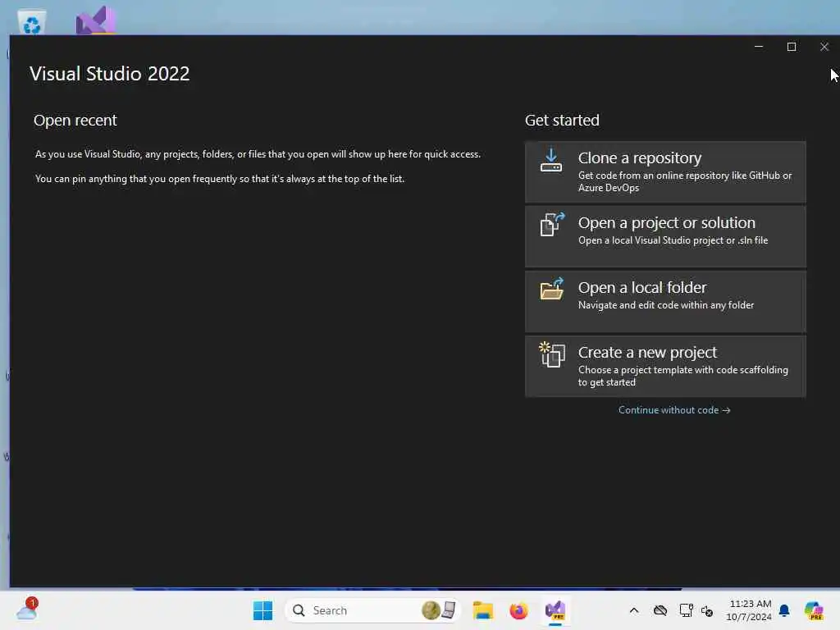Click 'Choose a project template with code scaffolding' text

click(x=683, y=376)
